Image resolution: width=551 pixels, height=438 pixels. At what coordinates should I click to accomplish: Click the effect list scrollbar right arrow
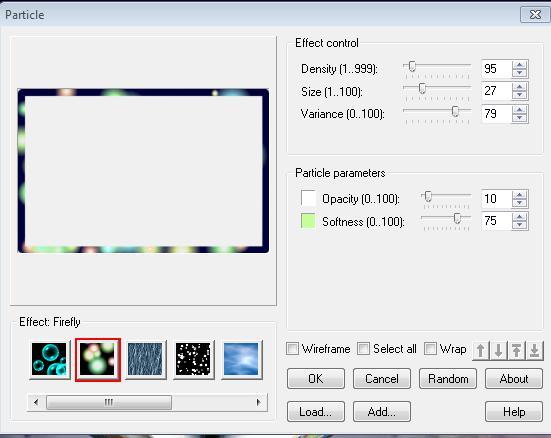(259, 402)
